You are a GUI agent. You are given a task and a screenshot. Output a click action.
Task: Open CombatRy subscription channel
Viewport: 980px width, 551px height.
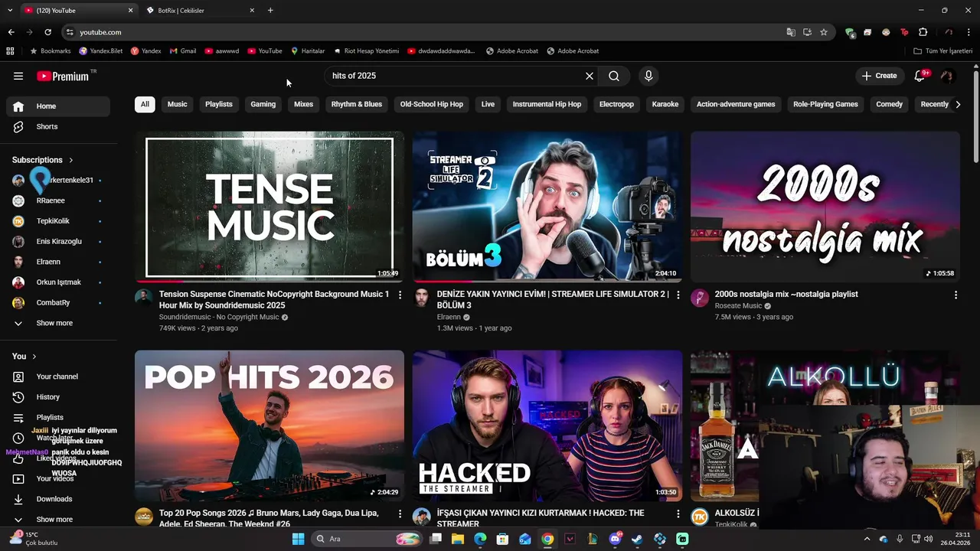coord(57,302)
